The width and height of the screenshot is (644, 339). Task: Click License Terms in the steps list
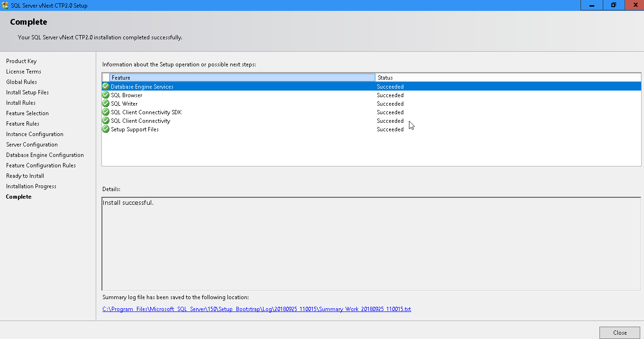pos(24,72)
